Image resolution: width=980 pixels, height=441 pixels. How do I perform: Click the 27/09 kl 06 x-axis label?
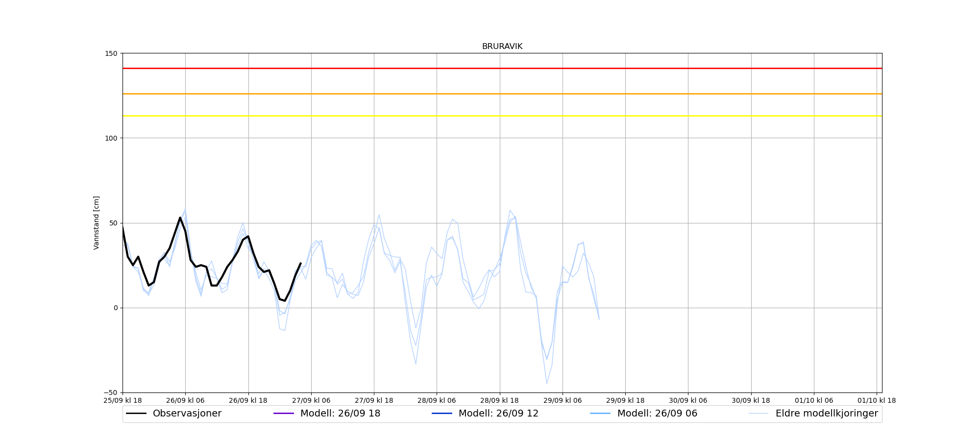[x=311, y=400]
